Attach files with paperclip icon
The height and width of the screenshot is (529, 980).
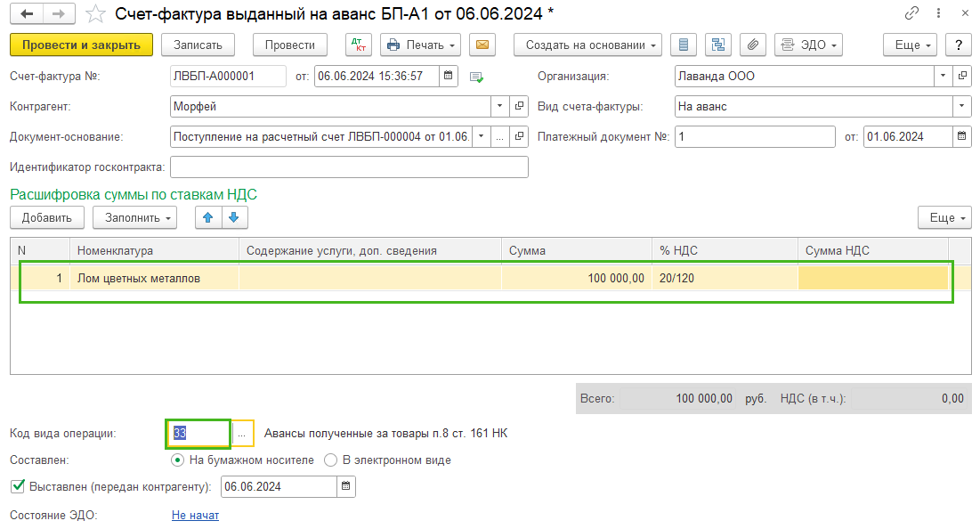[x=753, y=45]
